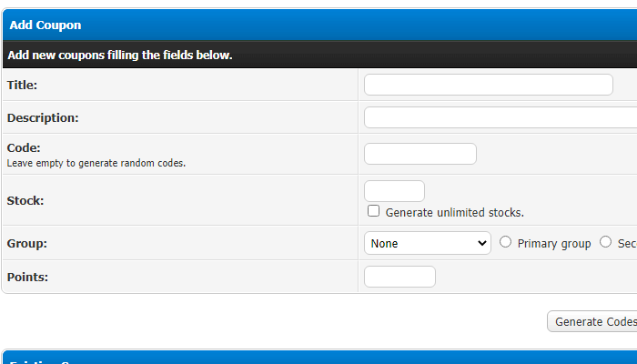Screen dimensions: 637x364
Task: Click the 'Primary group' label text
Action: coord(554,244)
